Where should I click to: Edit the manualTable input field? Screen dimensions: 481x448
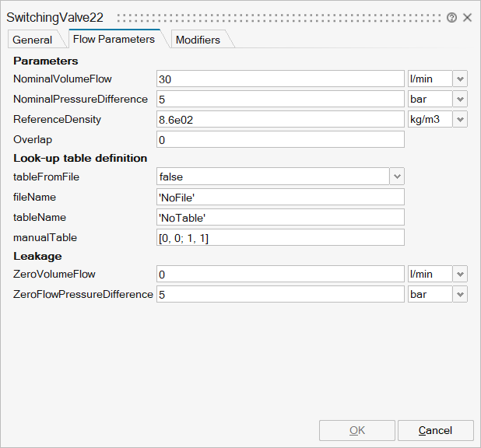(280, 237)
